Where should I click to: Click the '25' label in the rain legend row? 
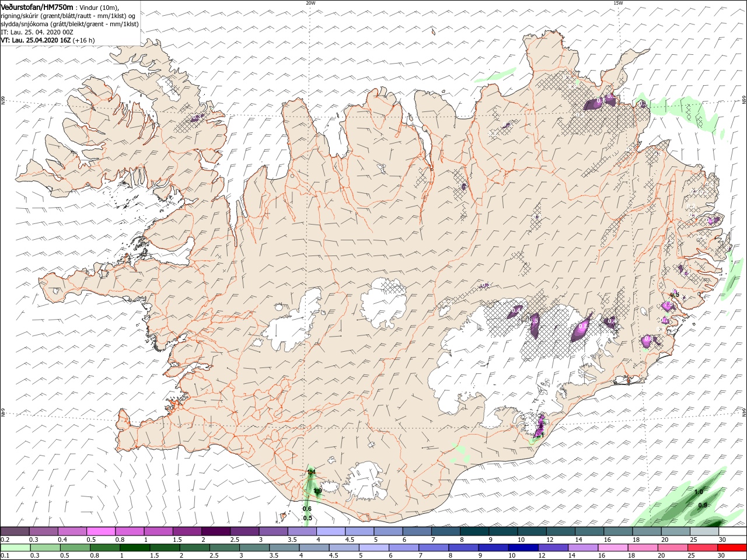click(x=692, y=556)
